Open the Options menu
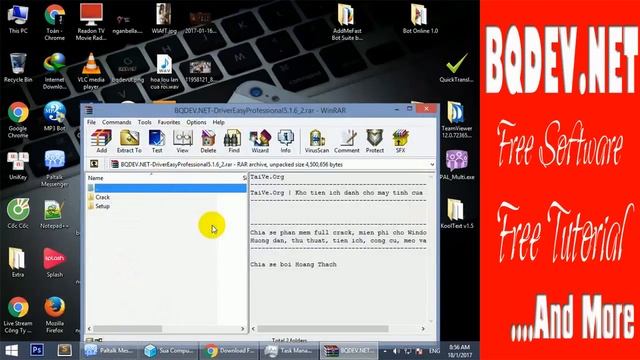Image resolution: width=640 pixels, height=360 pixels. [196, 122]
